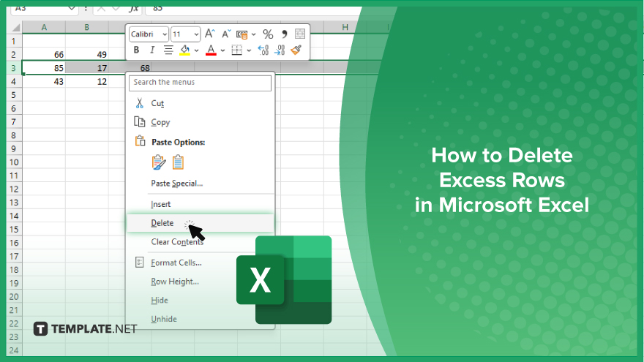Select row 3 header
Viewport: 644px width, 362px height.
[14, 68]
